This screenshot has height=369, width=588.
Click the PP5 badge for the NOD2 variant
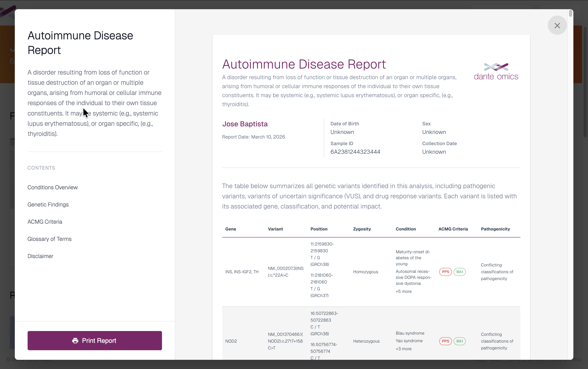445,341
